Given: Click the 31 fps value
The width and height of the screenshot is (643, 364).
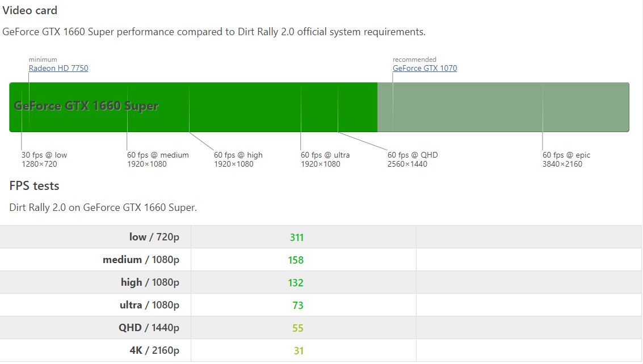Looking at the screenshot, I should tap(299, 351).
